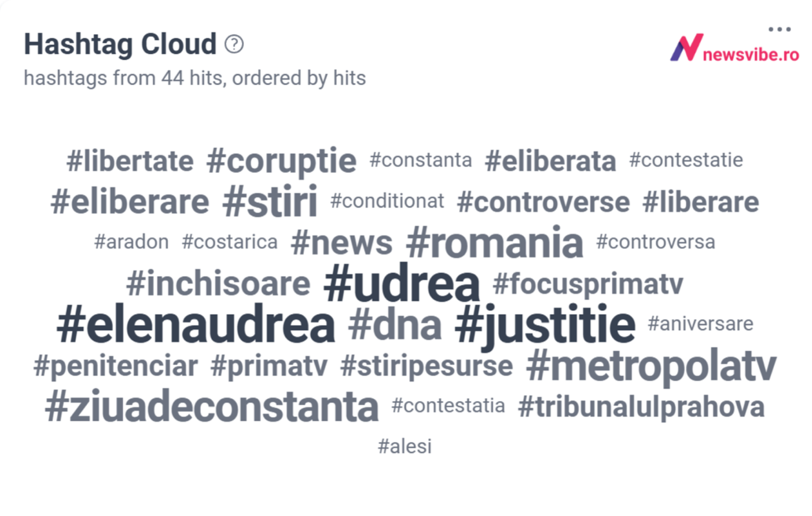Click the #elenaudrea hashtag
Image resolution: width=812 pixels, height=516 pixels.
196,324
